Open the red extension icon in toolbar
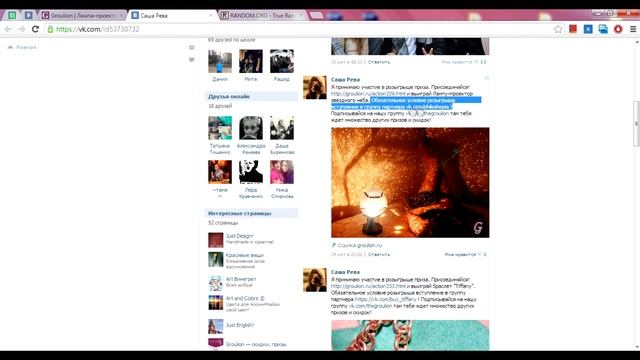Viewport: 640px width, 360px height. tap(573, 29)
